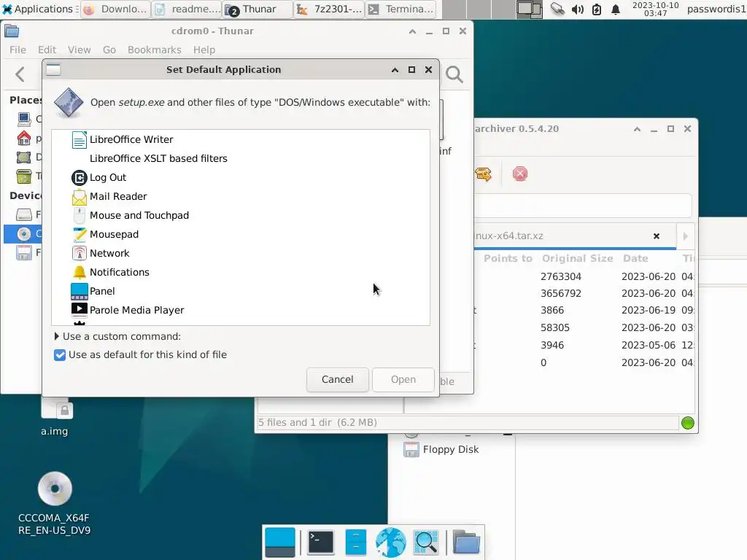Screen dimensions: 747x560
Task: Select Log Out application entry
Action: pyautogui.click(x=241, y=178)
